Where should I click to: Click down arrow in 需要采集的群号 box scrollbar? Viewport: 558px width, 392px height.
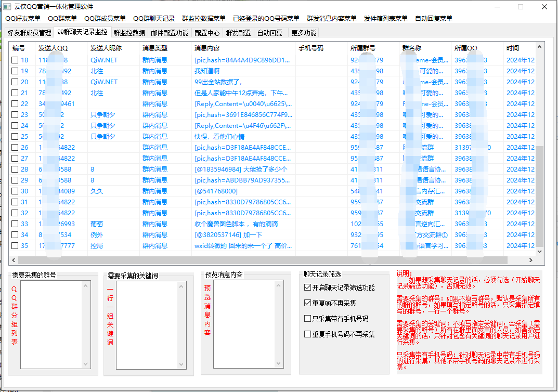[85, 364]
